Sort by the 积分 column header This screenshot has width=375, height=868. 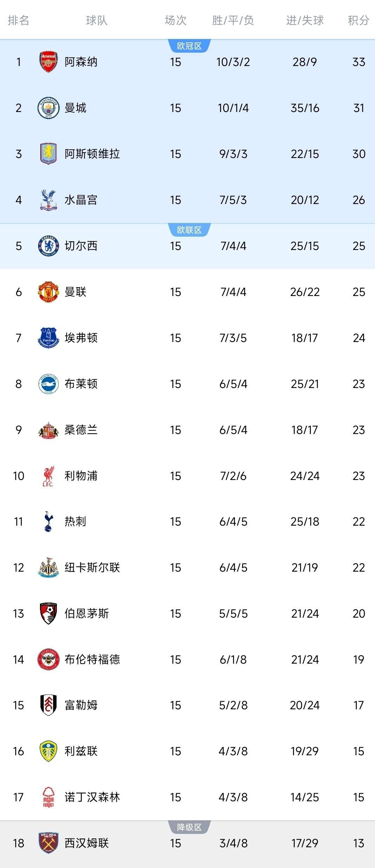pos(359,20)
